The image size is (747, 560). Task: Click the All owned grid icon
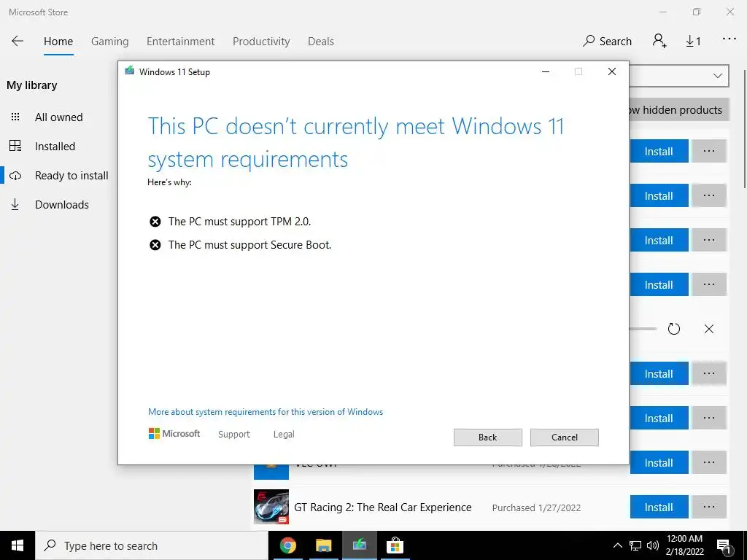pyautogui.click(x=15, y=117)
